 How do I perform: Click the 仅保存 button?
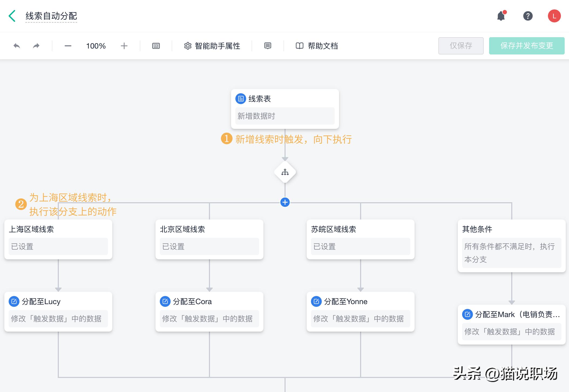tap(461, 46)
